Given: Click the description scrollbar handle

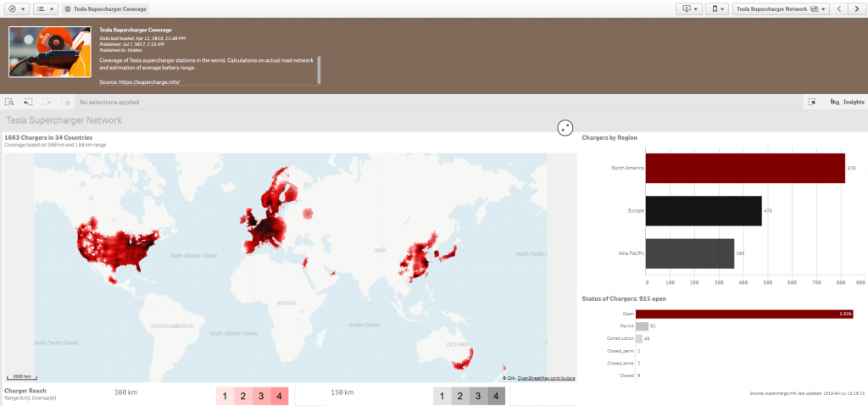Looking at the screenshot, I should (x=319, y=70).
